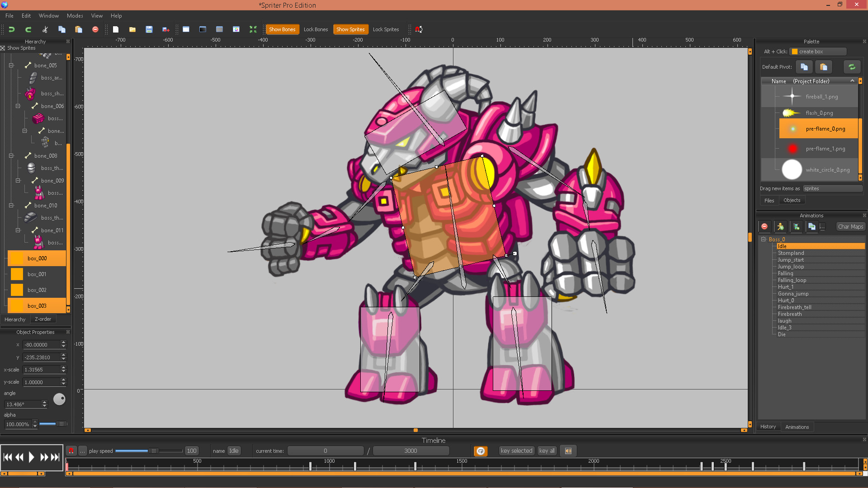Screen dimensions: 868x488
Task: Select the Undo icon in the toolbar
Action: click(x=11, y=29)
